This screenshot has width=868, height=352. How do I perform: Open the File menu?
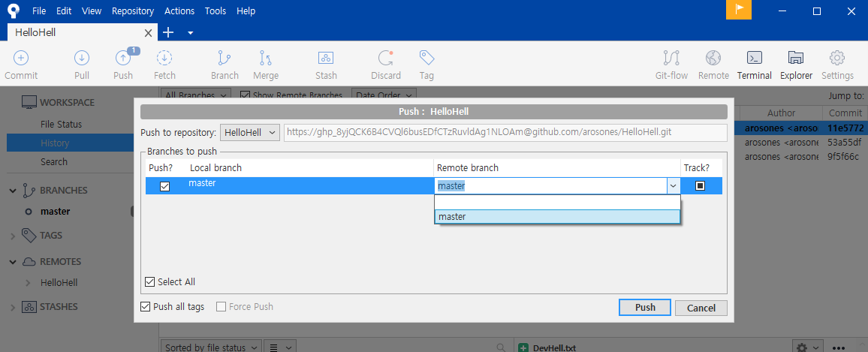click(39, 11)
